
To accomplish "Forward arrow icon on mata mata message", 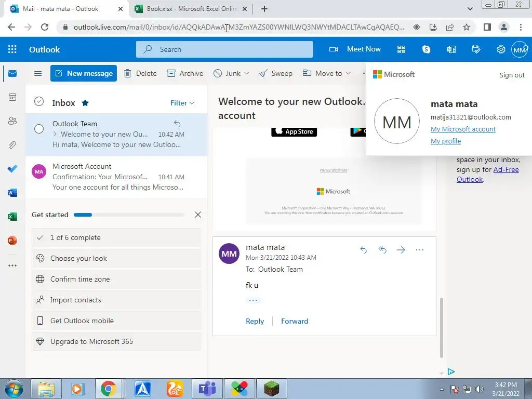I will click(x=401, y=250).
